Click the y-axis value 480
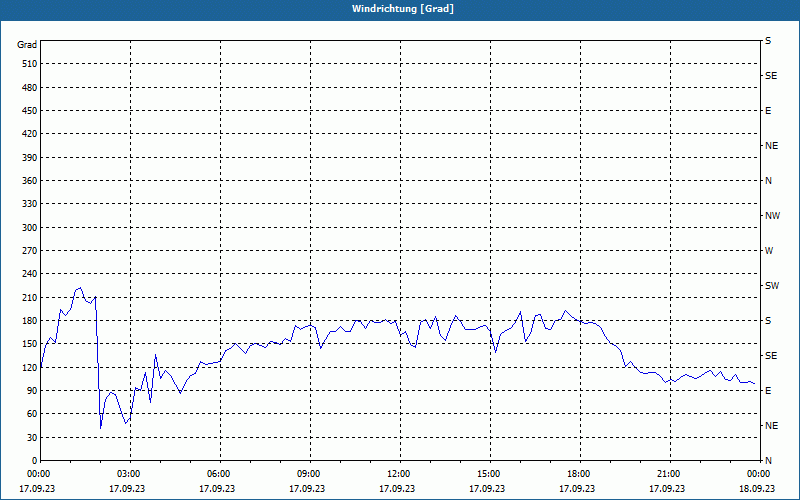The image size is (800, 500). 30,88
